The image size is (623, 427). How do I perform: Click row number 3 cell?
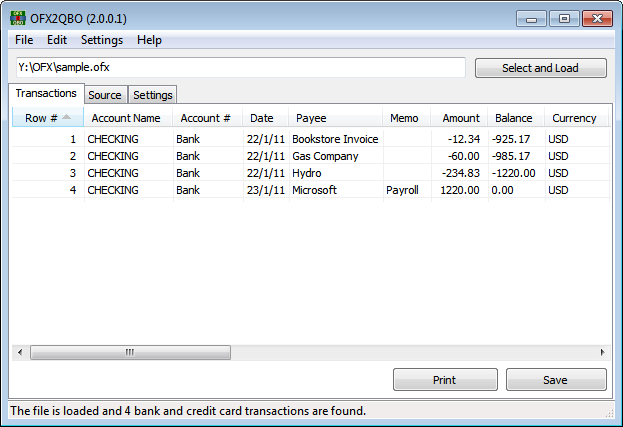[x=48, y=173]
